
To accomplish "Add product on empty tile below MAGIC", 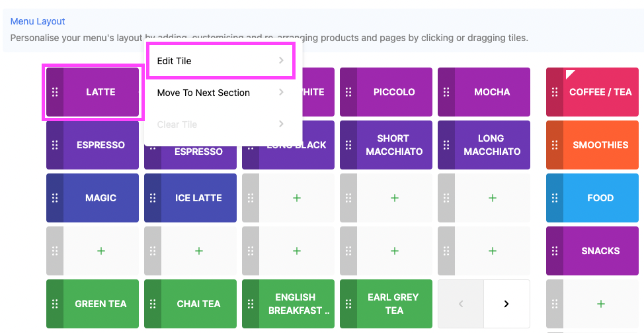I will [x=101, y=251].
